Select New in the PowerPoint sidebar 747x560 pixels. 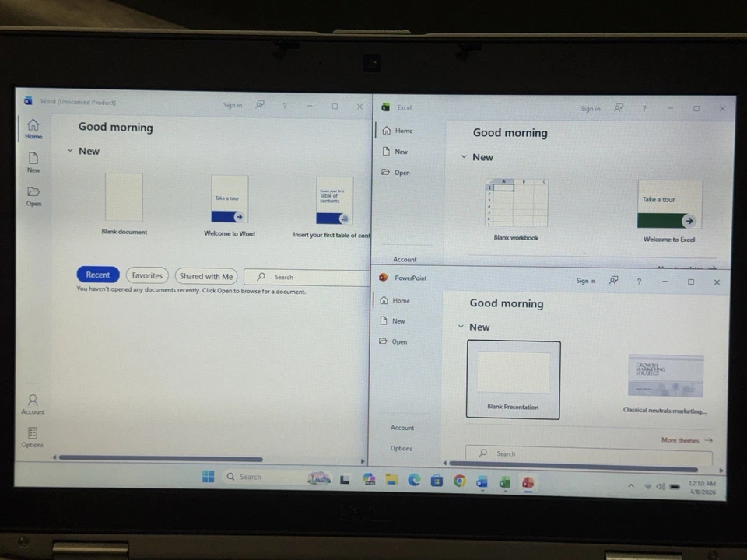(392, 321)
